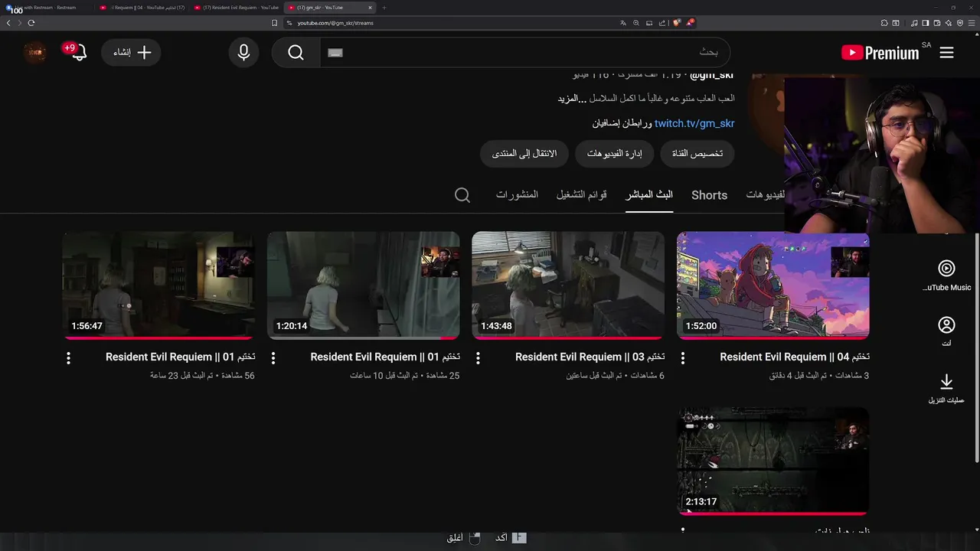Open the downloads sidebar shortcut
Screen dimensions: 980x551
pos(946,388)
